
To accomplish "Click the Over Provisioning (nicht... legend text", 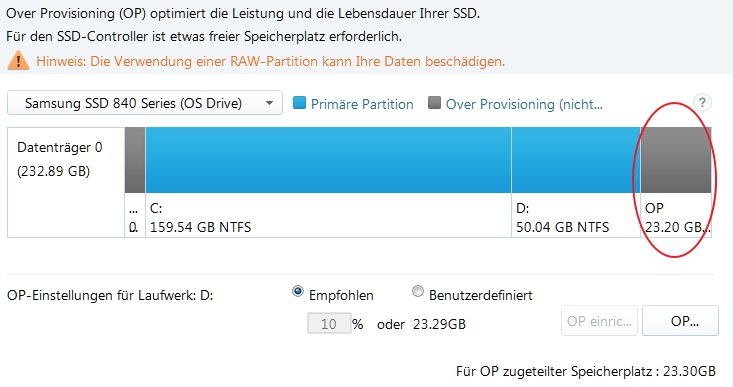I will point(524,104).
